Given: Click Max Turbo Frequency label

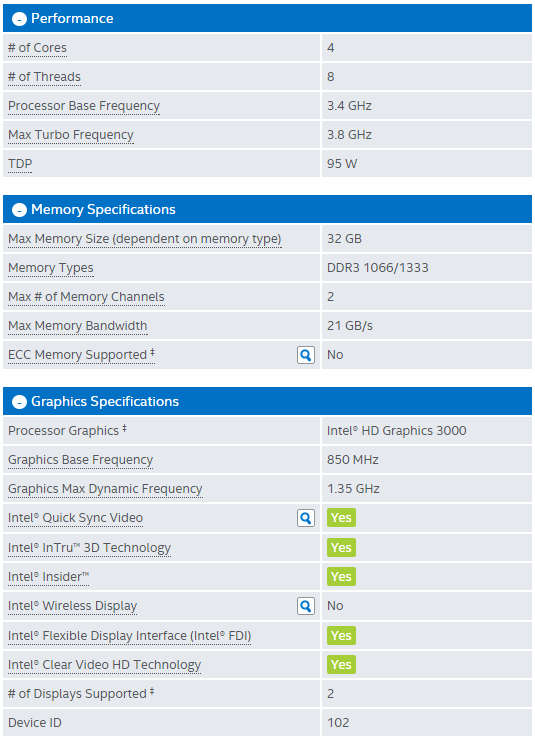Looking at the screenshot, I should (71, 135).
